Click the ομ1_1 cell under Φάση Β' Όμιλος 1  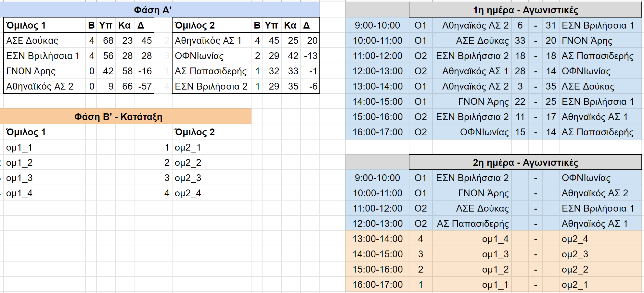pyautogui.click(x=19, y=148)
